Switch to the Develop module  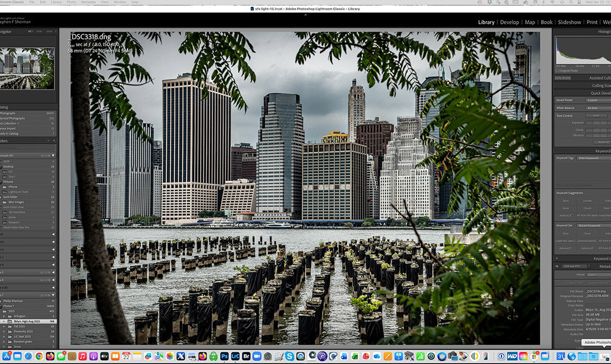click(x=509, y=22)
